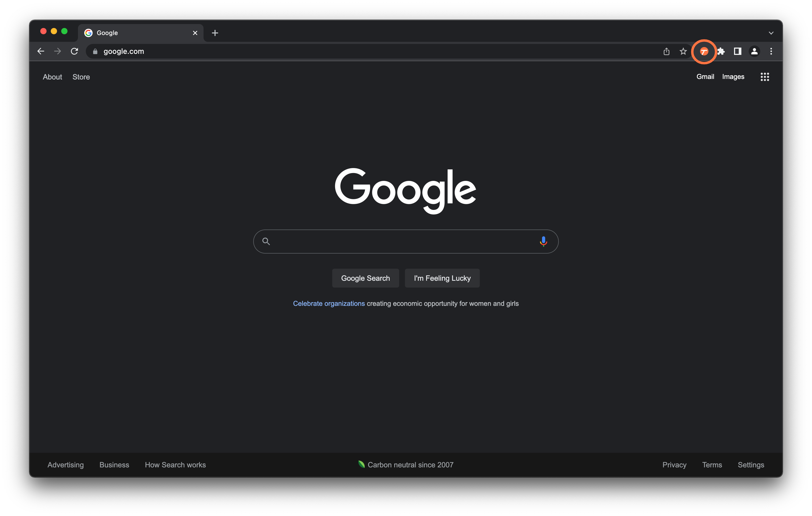Open Celebrate organizations link

tap(329, 303)
